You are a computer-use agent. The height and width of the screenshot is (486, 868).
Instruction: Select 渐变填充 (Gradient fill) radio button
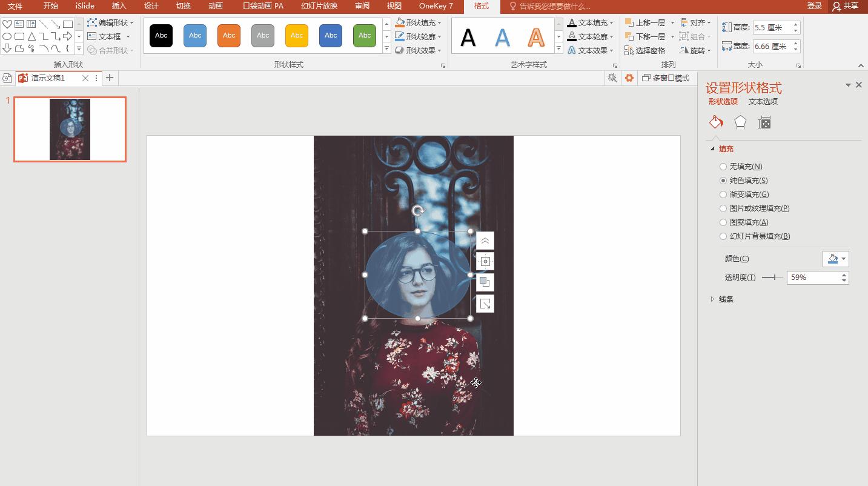coord(723,195)
